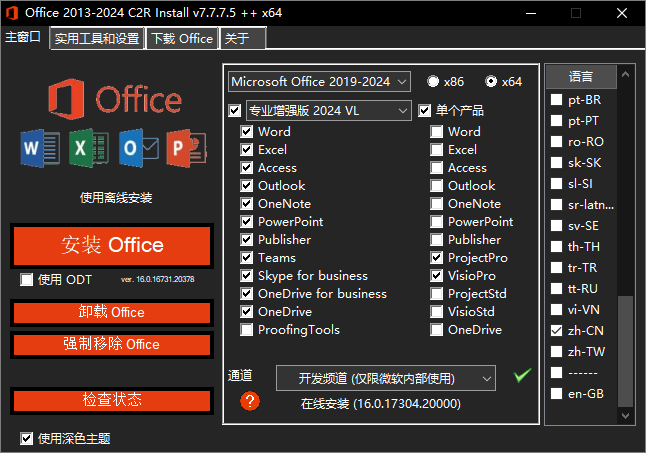
Task: Uncheck Access in the suite list
Action: 246,168
